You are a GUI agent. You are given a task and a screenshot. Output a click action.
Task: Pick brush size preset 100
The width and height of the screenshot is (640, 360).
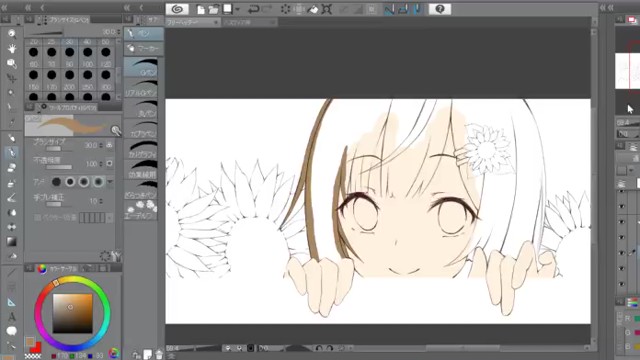pos(88,56)
